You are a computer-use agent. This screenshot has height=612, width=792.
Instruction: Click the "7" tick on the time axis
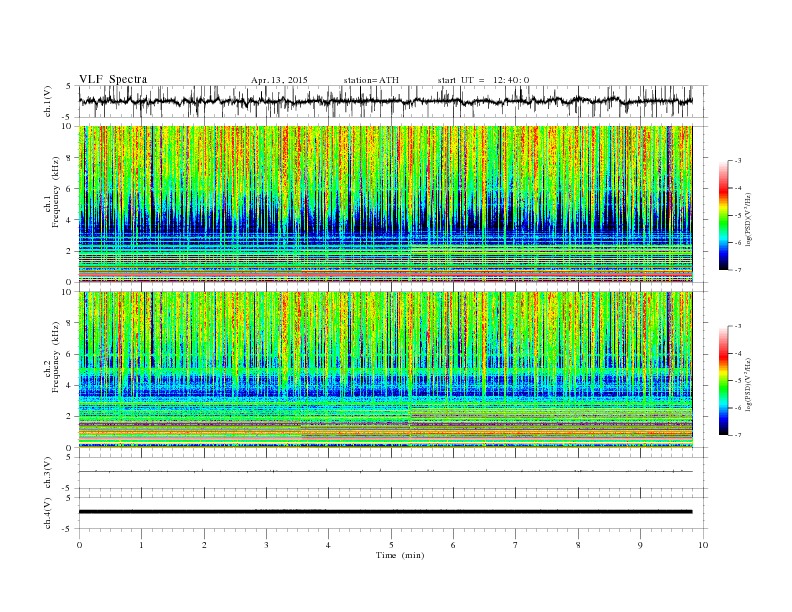[516, 545]
